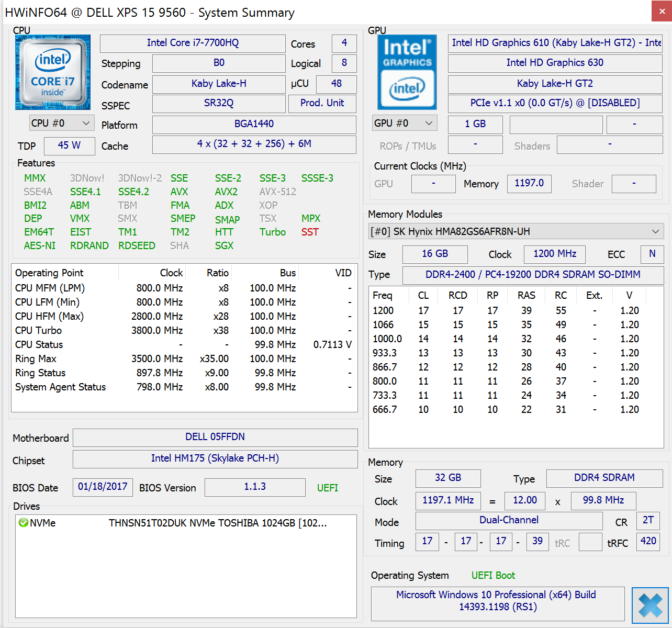The height and width of the screenshot is (628, 672).
Task: Click the 0.7113 V VID value
Action: pos(332,344)
